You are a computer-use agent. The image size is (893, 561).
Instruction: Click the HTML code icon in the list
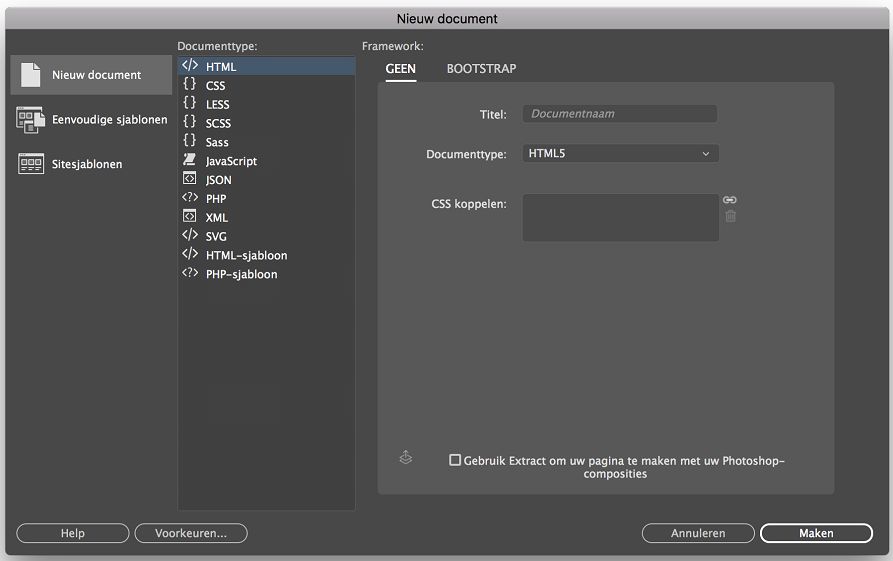(x=190, y=65)
